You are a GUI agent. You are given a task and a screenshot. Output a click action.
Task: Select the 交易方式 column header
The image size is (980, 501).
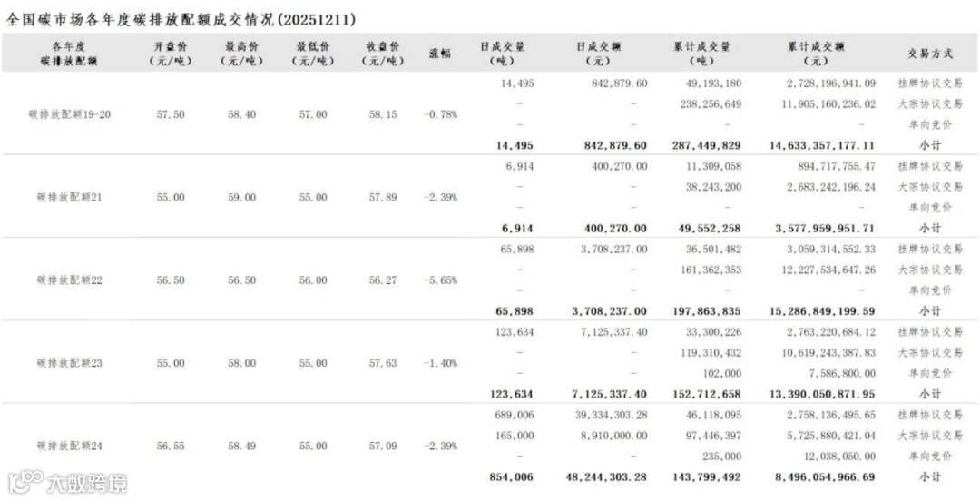coord(930,54)
